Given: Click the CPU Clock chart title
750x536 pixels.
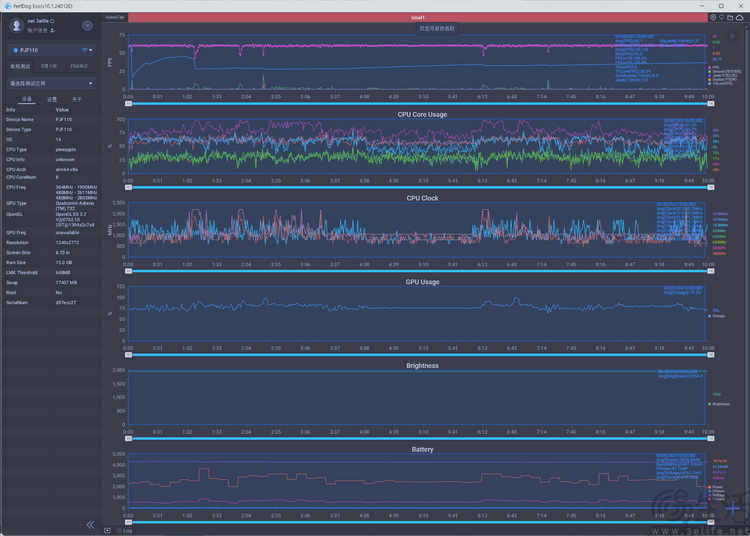Looking at the screenshot, I should click(x=422, y=198).
